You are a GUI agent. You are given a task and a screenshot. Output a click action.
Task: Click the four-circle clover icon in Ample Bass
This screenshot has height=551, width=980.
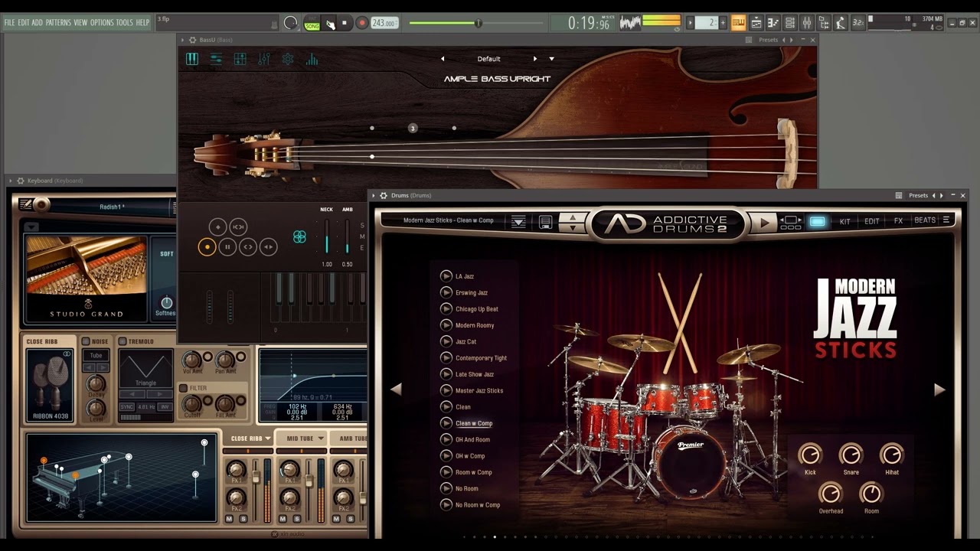(299, 237)
